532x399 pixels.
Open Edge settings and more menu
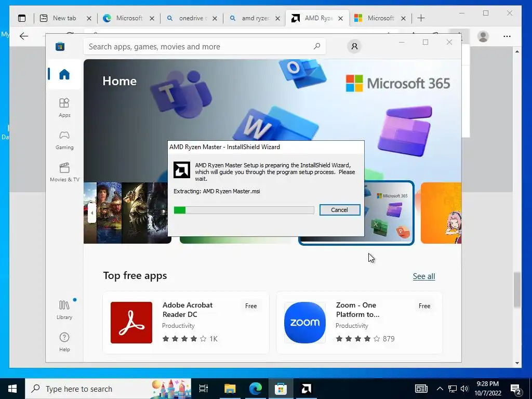507,36
